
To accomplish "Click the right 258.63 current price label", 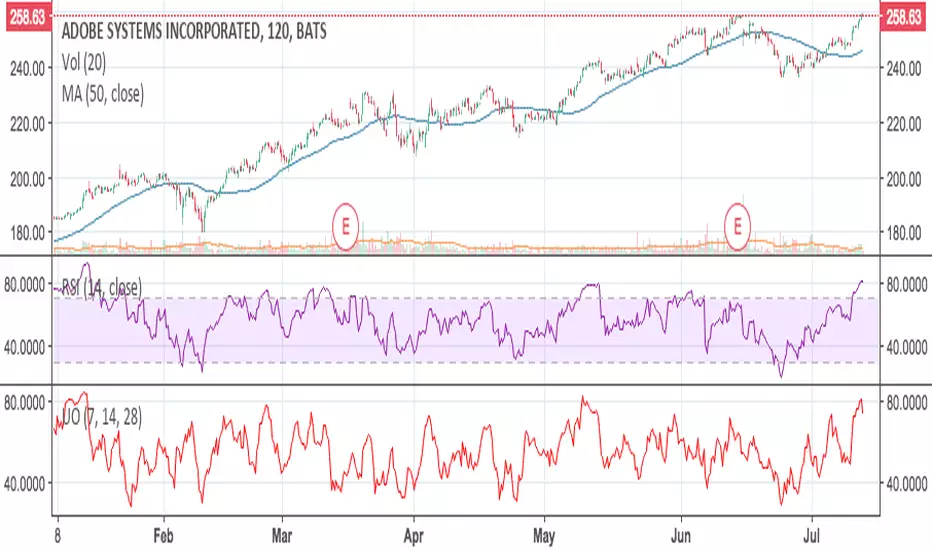I will (x=903, y=17).
